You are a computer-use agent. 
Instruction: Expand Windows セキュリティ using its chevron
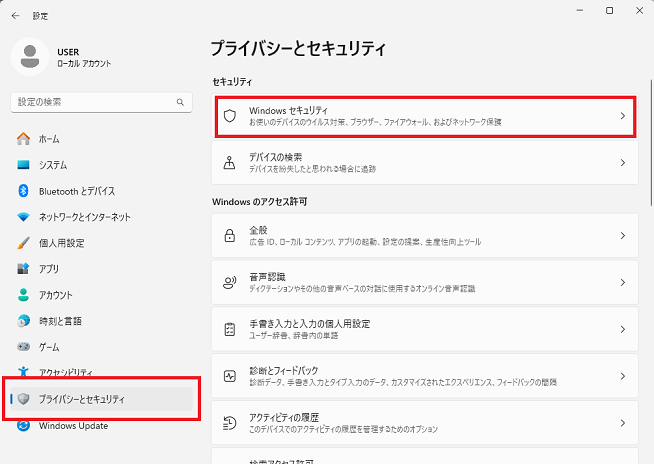(x=622, y=116)
